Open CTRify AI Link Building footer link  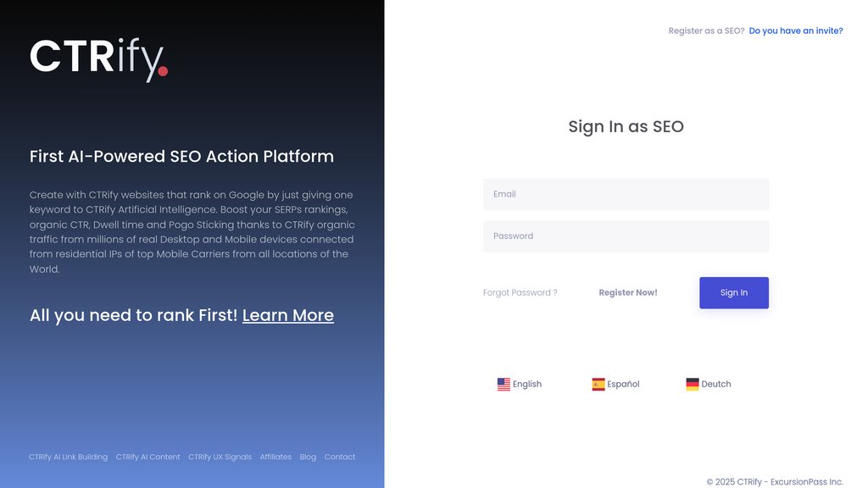(x=68, y=457)
